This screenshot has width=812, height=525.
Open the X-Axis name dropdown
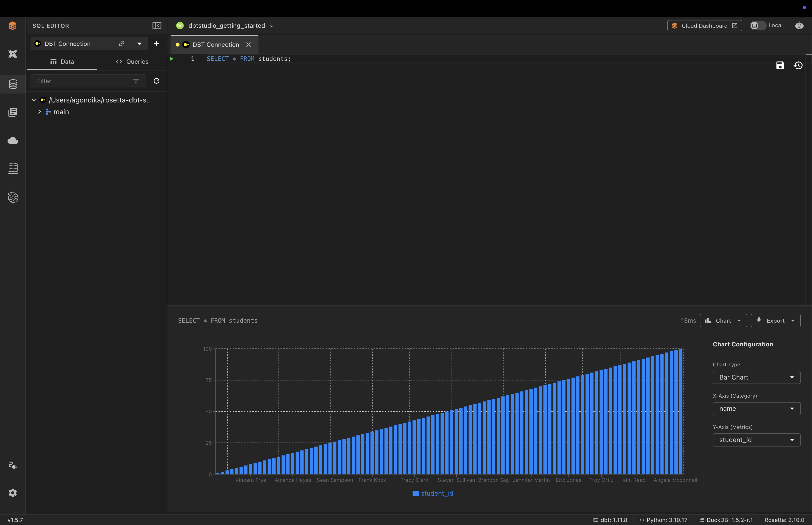pyautogui.click(x=756, y=408)
